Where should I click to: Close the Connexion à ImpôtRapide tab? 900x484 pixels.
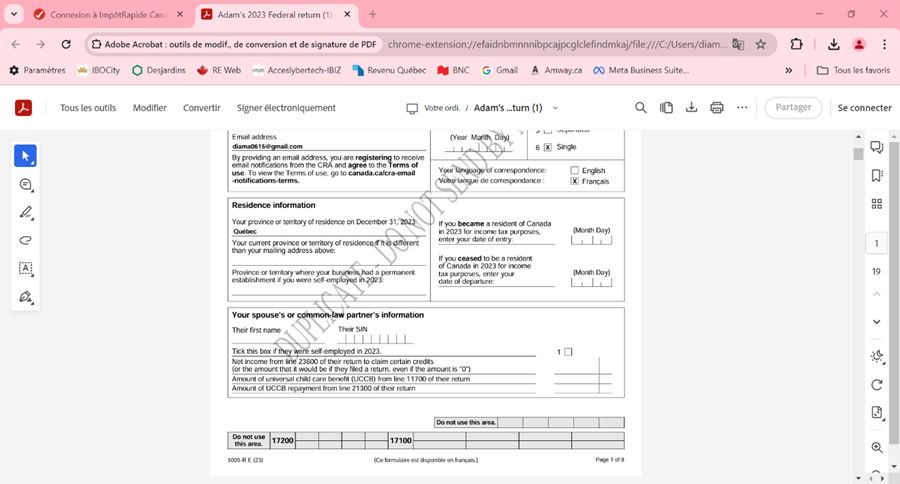pos(180,14)
